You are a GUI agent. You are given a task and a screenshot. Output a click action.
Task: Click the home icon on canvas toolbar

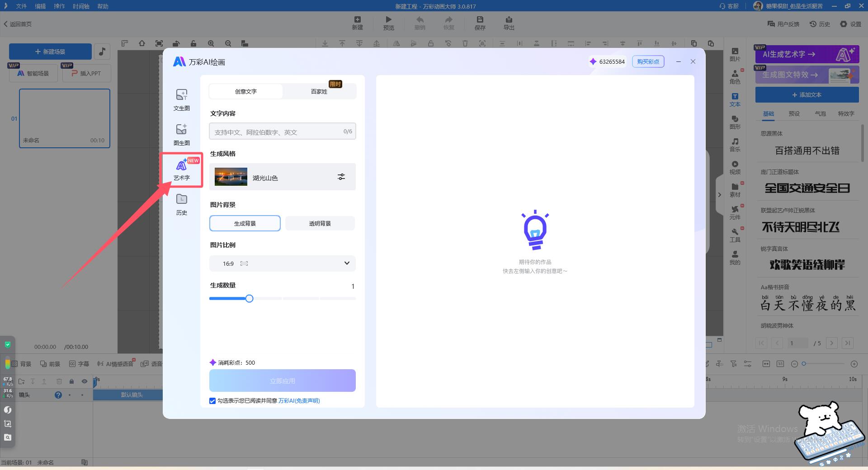[x=142, y=43]
